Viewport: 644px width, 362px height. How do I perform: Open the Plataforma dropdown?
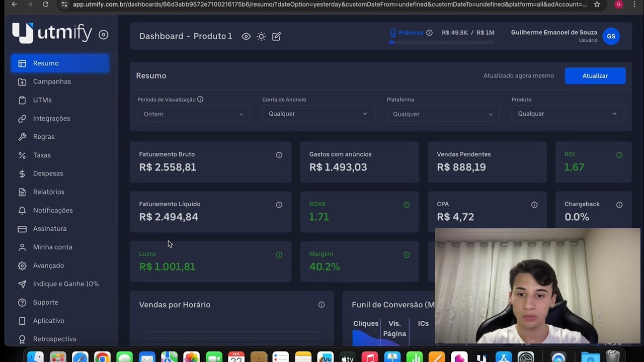point(443,114)
